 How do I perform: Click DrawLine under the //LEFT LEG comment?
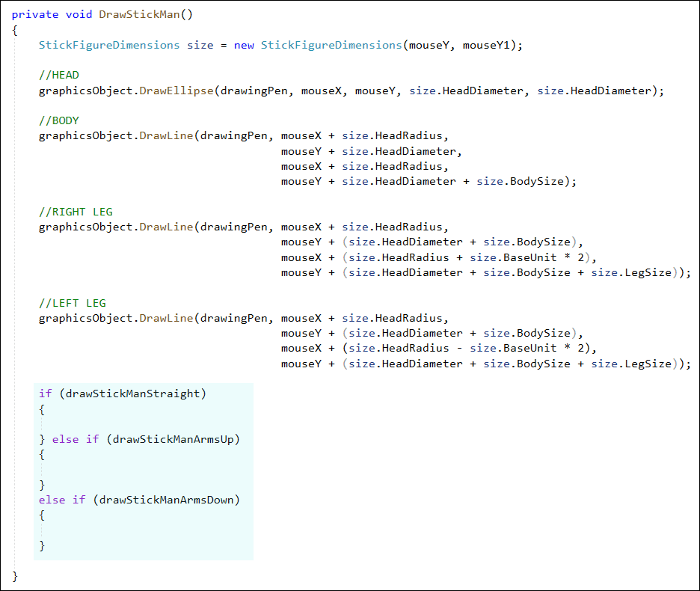pyautogui.click(x=166, y=318)
